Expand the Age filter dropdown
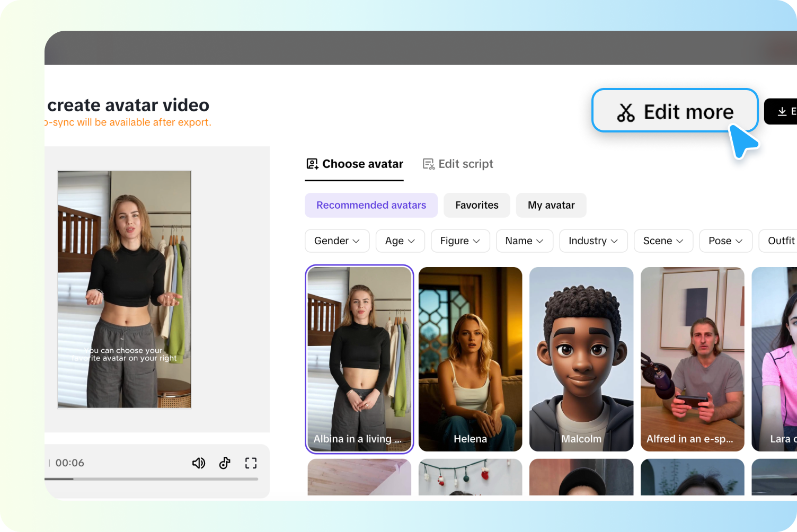 400,241
